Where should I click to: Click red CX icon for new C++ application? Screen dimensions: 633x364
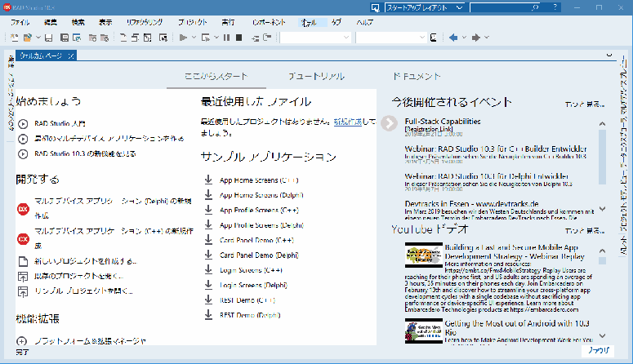click(x=23, y=239)
